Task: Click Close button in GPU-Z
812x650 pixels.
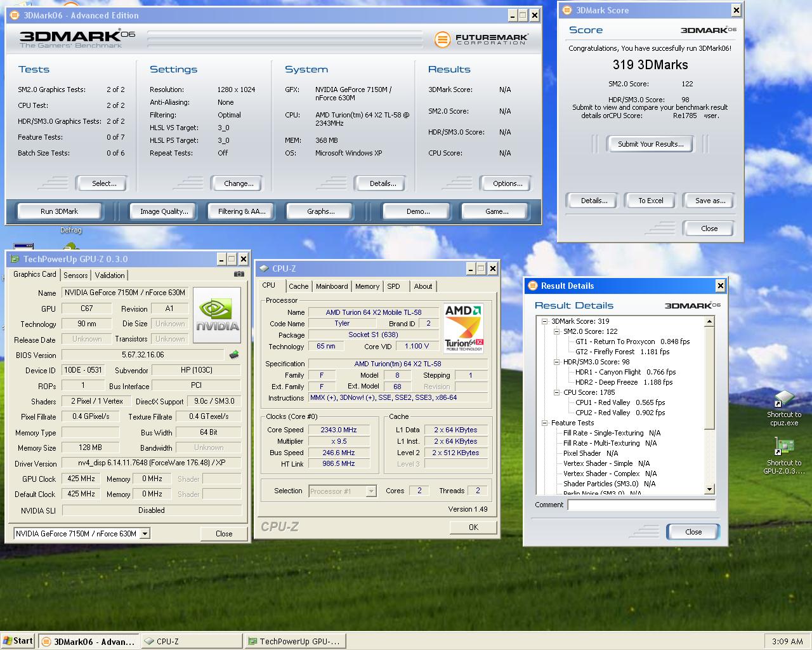Action: 223,534
